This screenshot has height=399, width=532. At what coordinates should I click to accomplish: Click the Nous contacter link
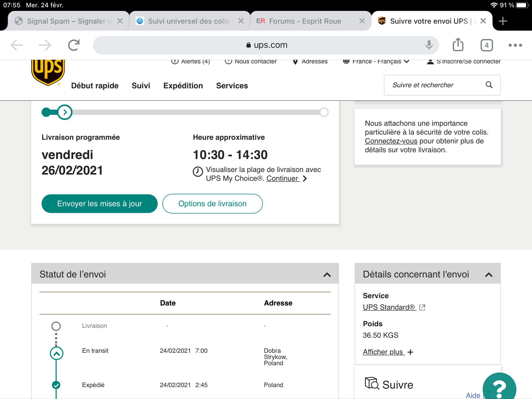tap(251, 62)
